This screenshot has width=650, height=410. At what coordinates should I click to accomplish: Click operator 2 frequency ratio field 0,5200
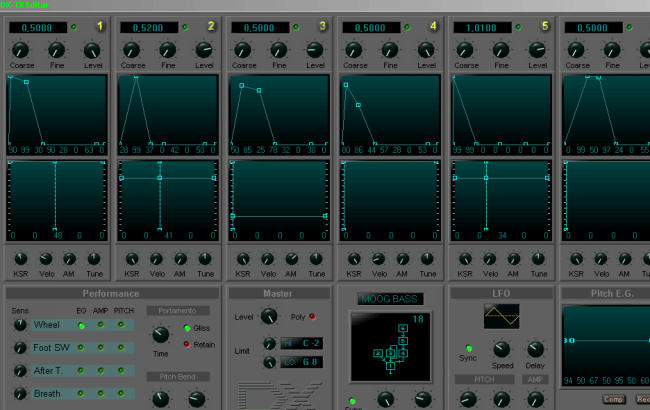pyautogui.click(x=142, y=26)
